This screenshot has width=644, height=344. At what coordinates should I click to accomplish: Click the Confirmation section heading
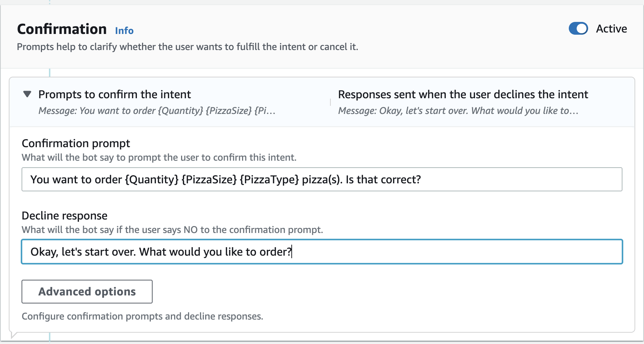click(62, 29)
